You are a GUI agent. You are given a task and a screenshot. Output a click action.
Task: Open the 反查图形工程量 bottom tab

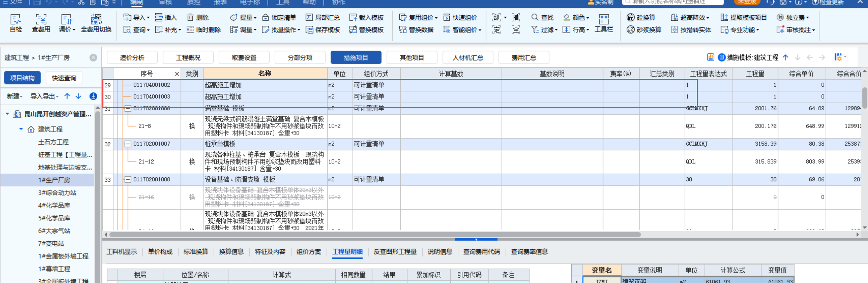pyautogui.click(x=395, y=252)
